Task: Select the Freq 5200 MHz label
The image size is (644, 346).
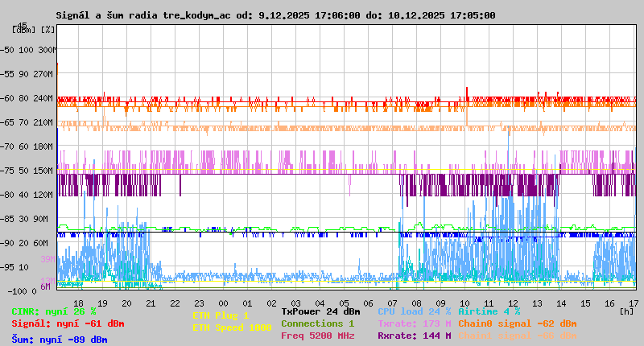Action: coord(317,336)
